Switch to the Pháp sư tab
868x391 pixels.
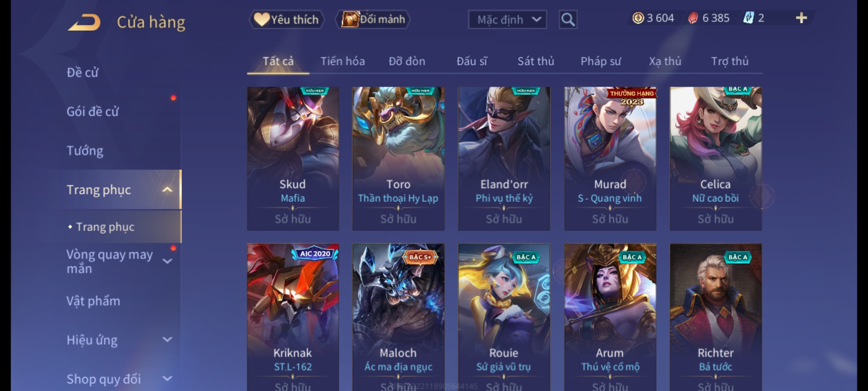point(601,61)
